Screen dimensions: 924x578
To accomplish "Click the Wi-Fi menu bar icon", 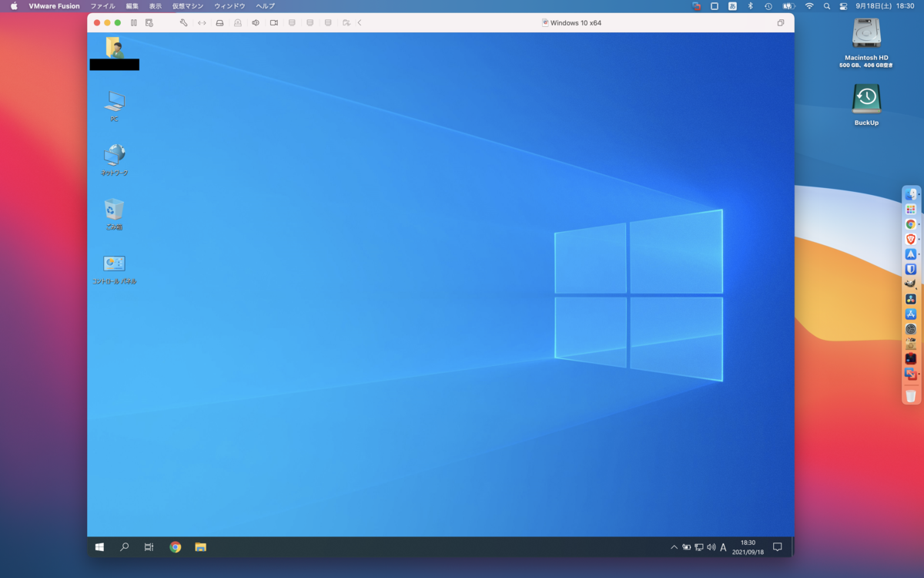I will point(809,5).
